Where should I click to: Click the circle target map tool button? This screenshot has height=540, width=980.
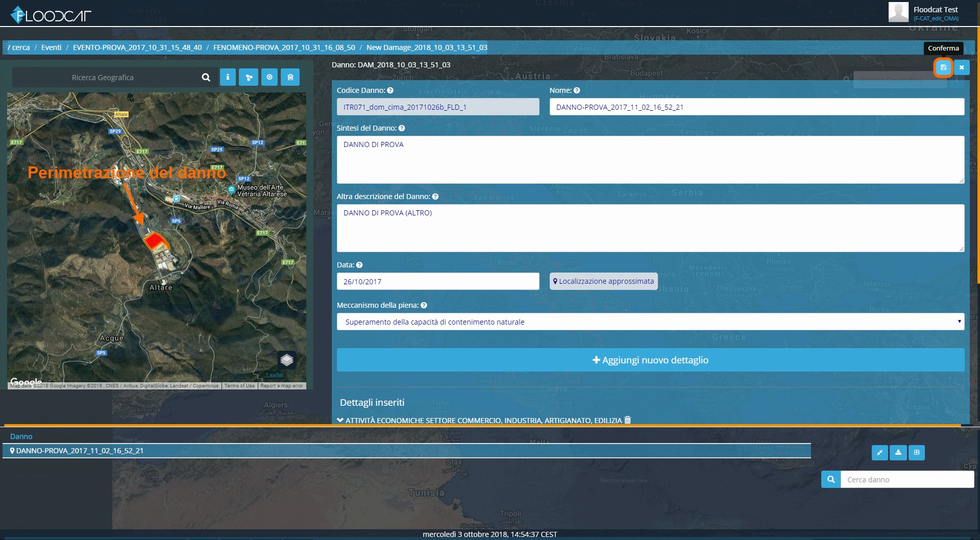coord(269,77)
